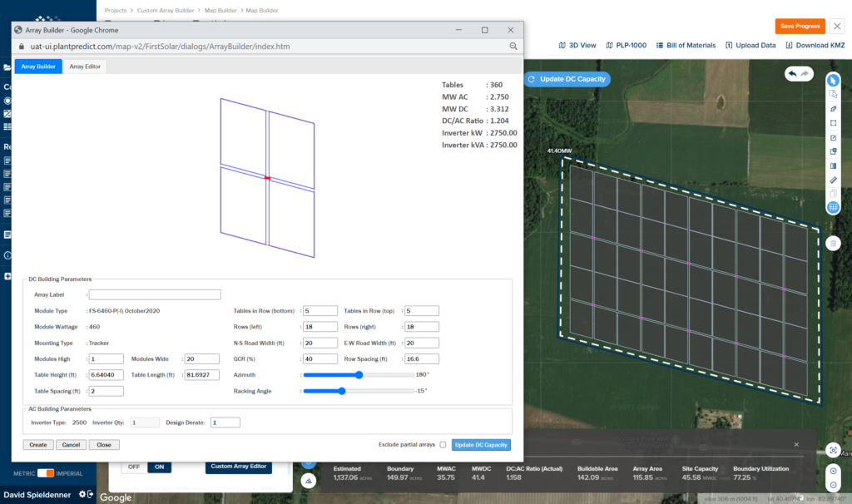Click the map zoom out button

click(x=833, y=485)
